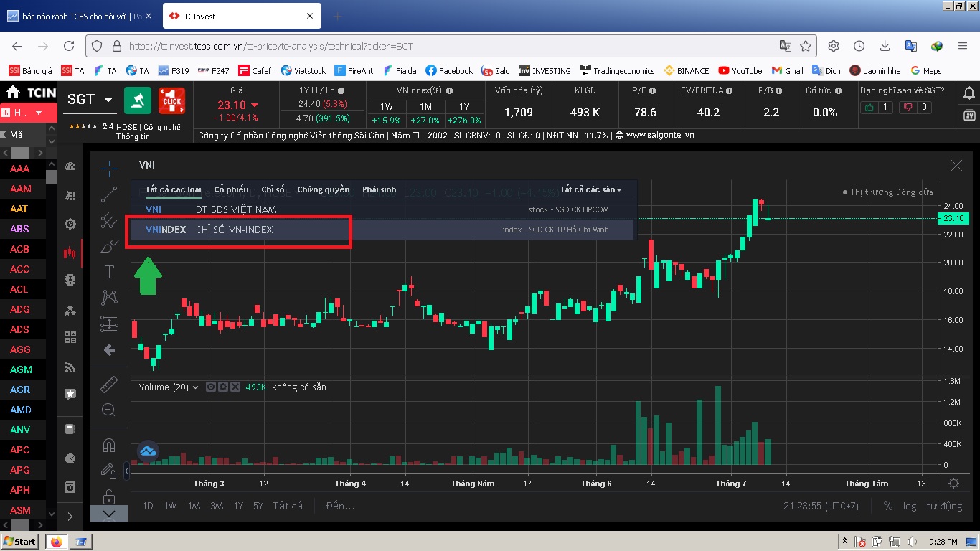The width and height of the screenshot is (980, 551).
Task: Select the trend line drawing tool
Action: [109, 194]
